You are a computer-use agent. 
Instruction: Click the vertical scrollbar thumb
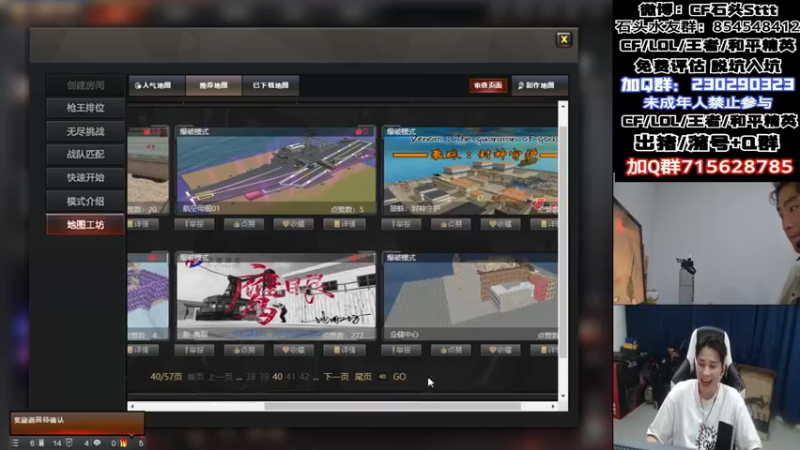pos(563,242)
